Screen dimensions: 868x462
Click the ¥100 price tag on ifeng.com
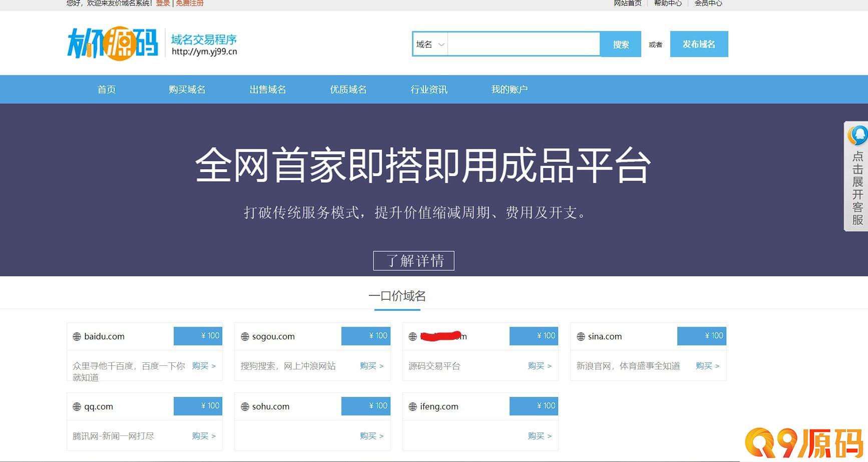534,406
